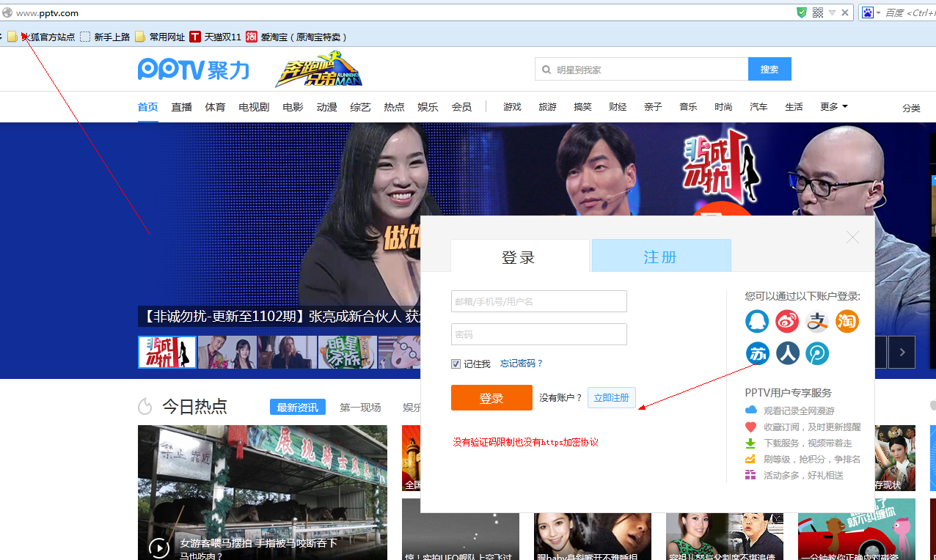Click the PPTV聚力 logo
The image size is (936, 560).
click(x=194, y=70)
